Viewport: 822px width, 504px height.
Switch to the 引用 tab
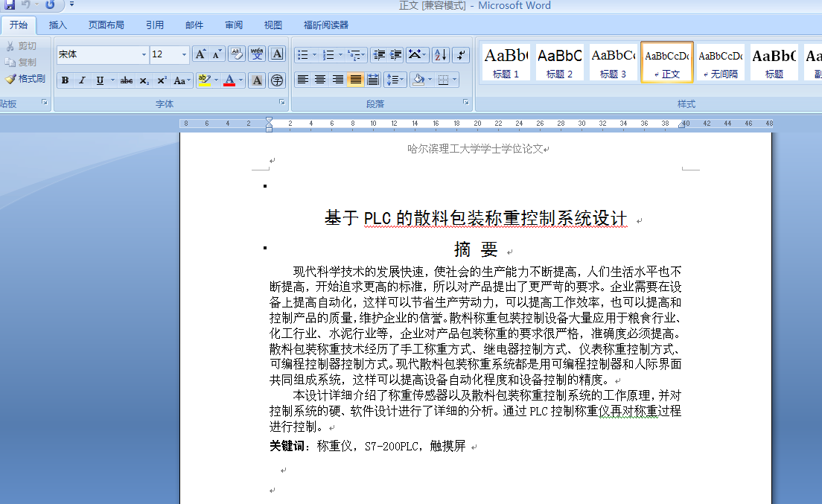[x=155, y=25]
